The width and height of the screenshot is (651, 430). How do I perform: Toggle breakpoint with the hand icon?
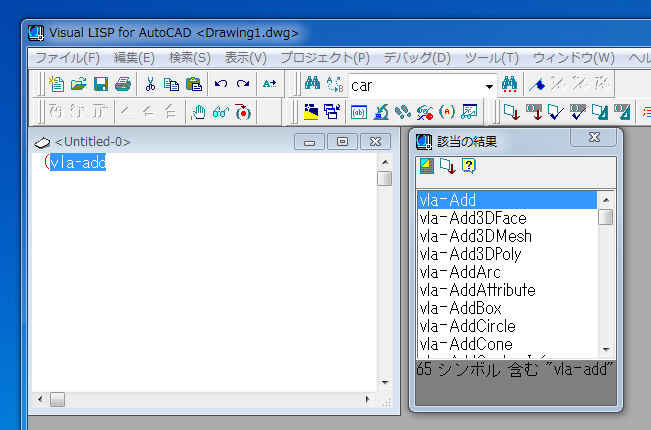(x=198, y=112)
